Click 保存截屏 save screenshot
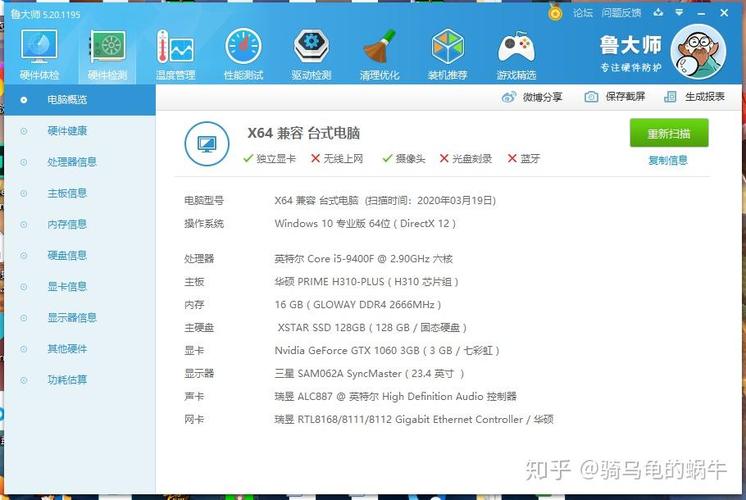The height and width of the screenshot is (500, 746). coord(615,97)
